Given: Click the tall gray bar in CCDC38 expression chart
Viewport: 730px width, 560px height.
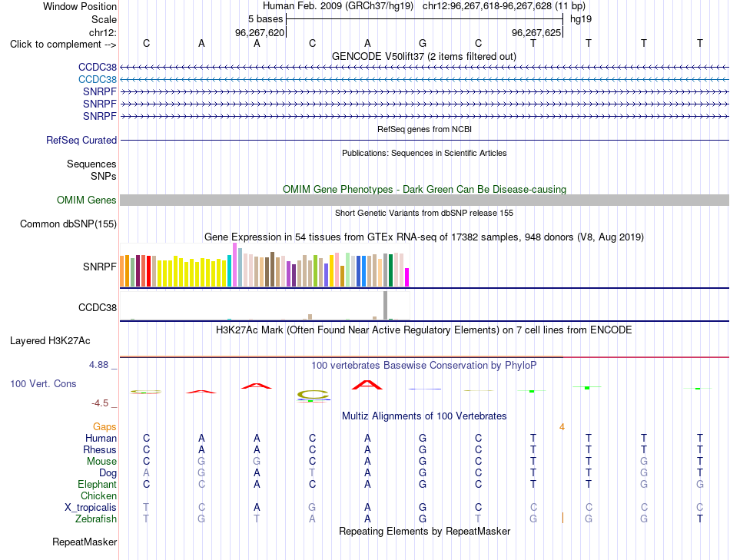Looking at the screenshot, I should point(386,306).
